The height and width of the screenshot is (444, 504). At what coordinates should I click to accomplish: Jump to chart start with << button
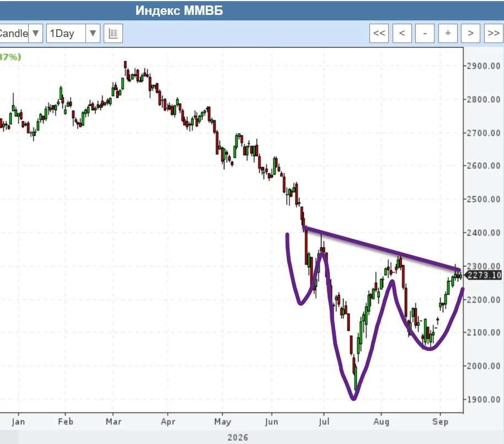pyautogui.click(x=379, y=33)
